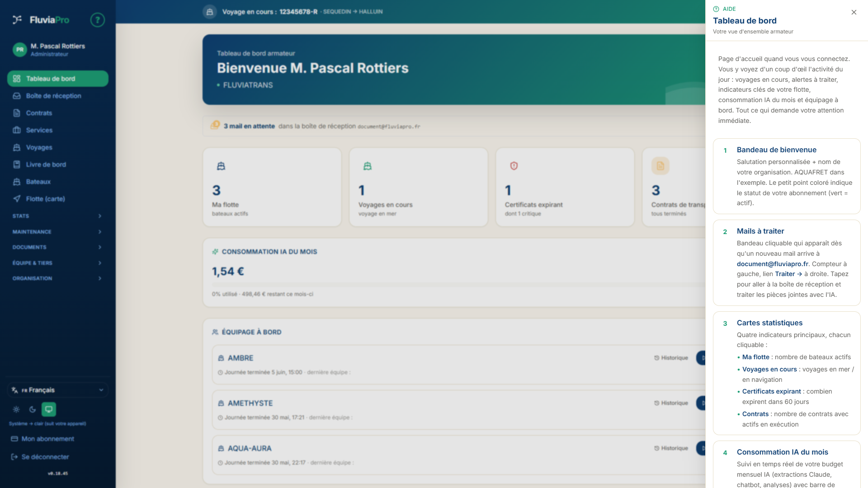
Task: Expand the STATS sidebar section
Action: tap(57, 216)
